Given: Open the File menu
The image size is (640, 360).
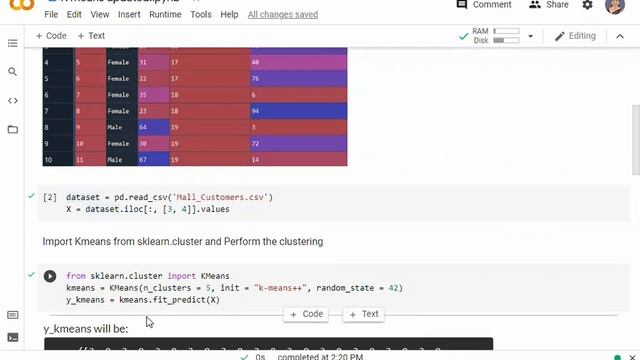Looking at the screenshot, I should click(51, 15).
